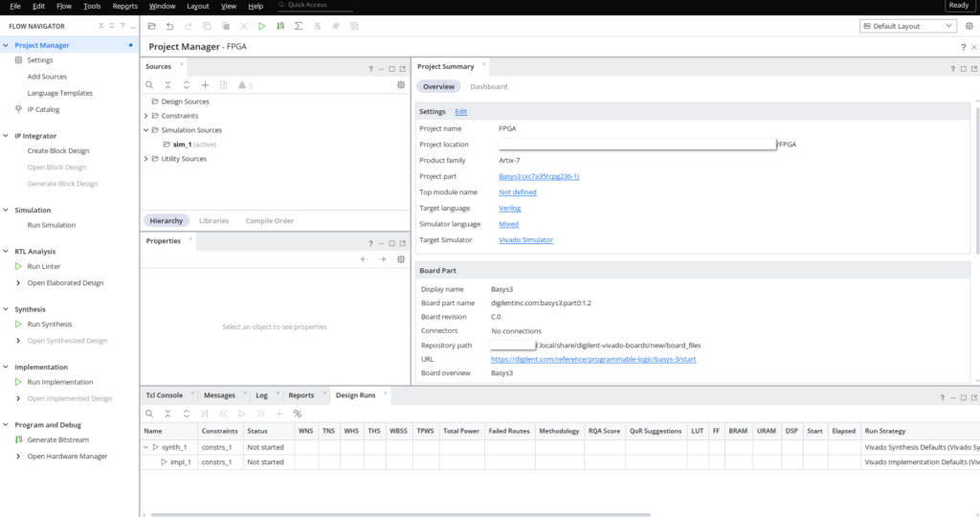The height and width of the screenshot is (517, 980).
Task: Click the green Run arrow in main toolbar
Action: click(x=262, y=26)
